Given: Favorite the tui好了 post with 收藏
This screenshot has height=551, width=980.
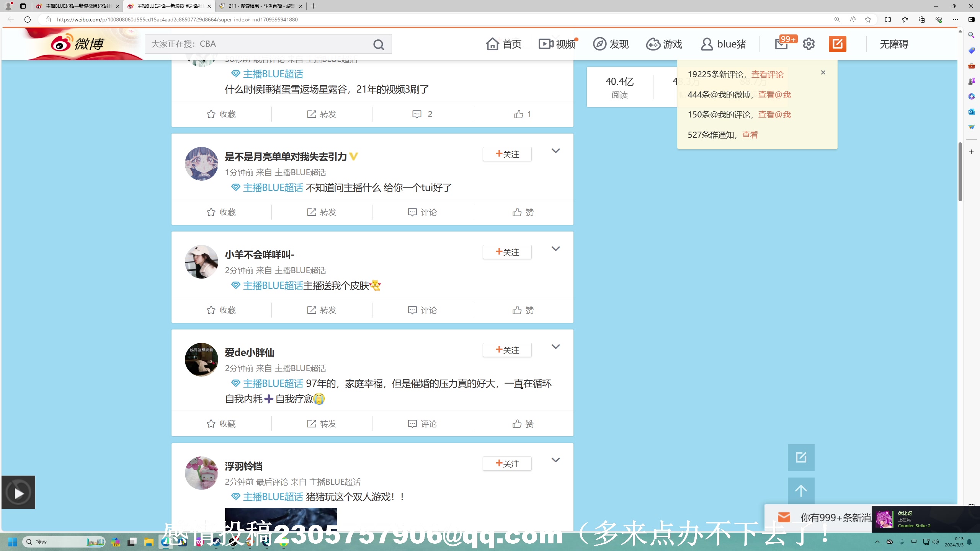Looking at the screenshot, I should point(221,212).
